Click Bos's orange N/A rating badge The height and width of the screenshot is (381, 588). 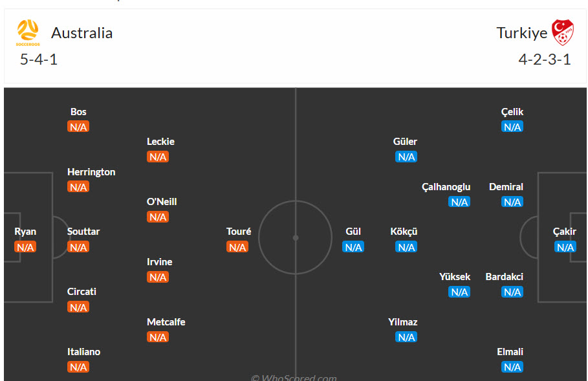[x=78, y=127]
